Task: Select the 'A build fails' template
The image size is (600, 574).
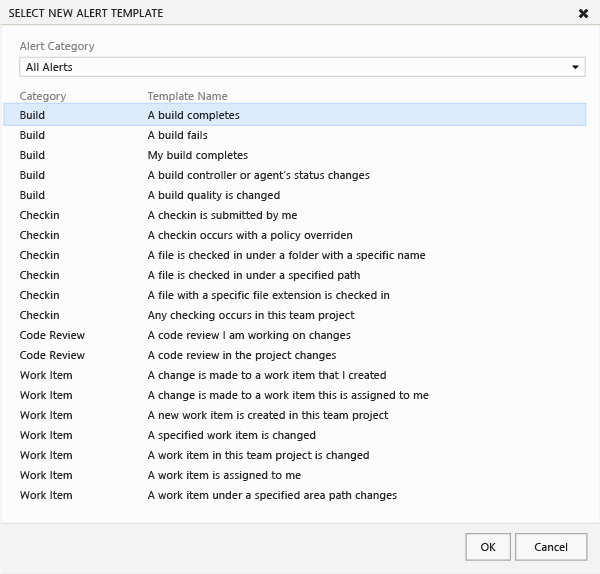Action: [x=295, y=135]
